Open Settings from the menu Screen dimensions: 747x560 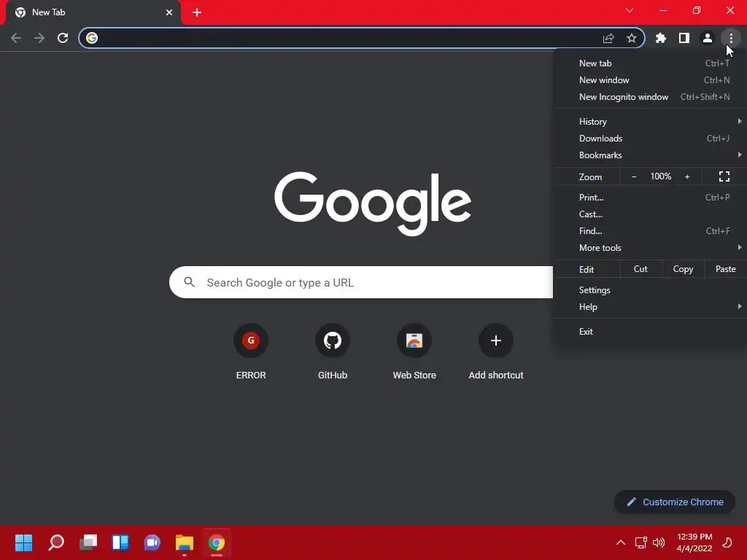650,290
